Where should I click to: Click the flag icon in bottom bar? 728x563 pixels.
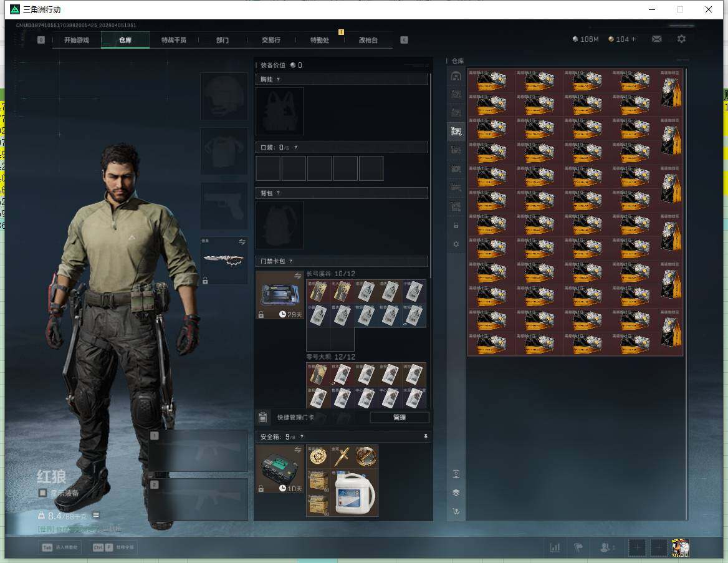coord(578,547)
